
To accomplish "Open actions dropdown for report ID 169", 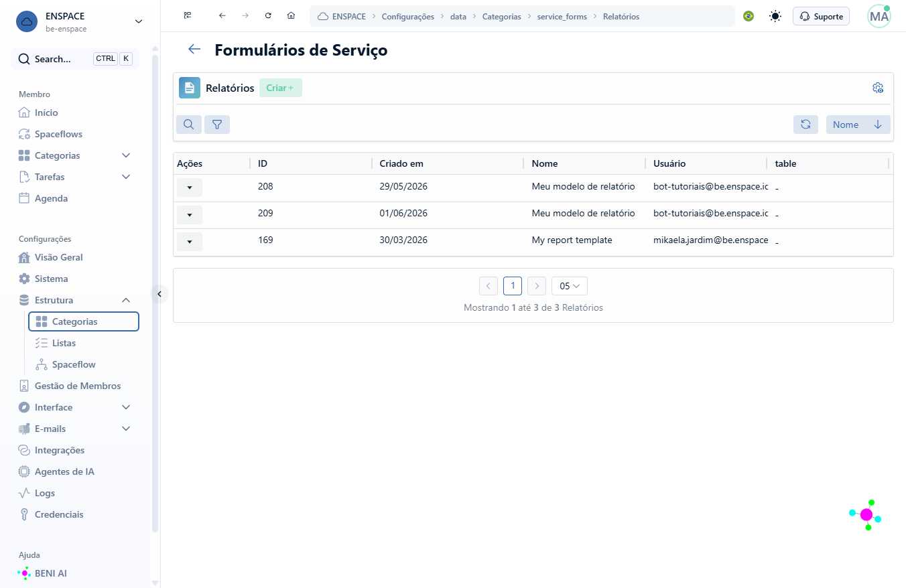I will [190, 242].
